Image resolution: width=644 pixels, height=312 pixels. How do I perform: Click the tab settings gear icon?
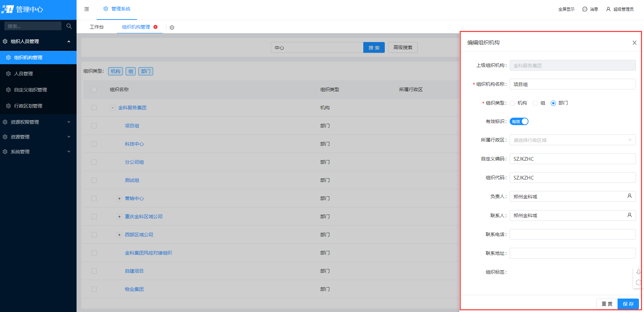coord(172,28)
